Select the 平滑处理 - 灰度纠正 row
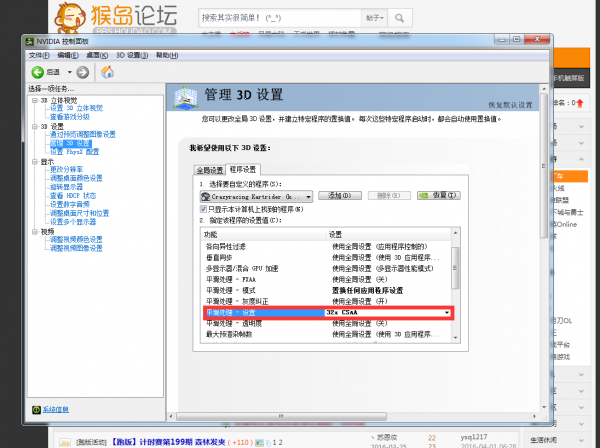 326,301
